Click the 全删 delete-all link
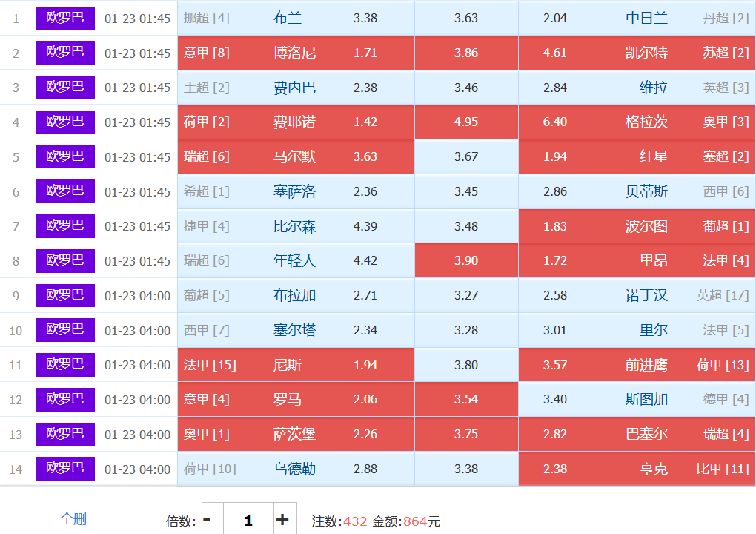 [73, 519]
